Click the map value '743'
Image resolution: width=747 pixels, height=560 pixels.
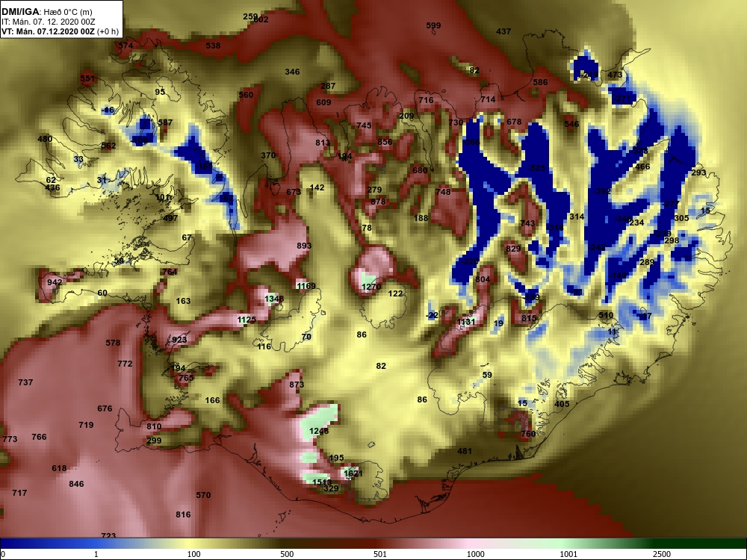click(528, 223)
